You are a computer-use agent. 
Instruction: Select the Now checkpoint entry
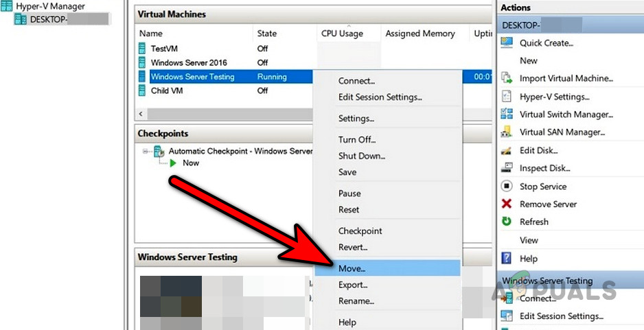pyautogui.click(x=191, y=163)
